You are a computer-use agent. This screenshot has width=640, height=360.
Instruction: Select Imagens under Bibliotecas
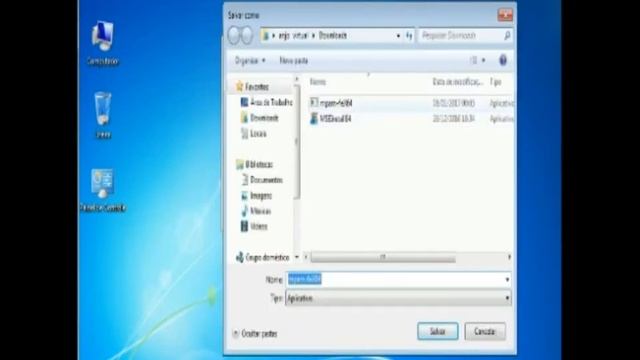261,196
